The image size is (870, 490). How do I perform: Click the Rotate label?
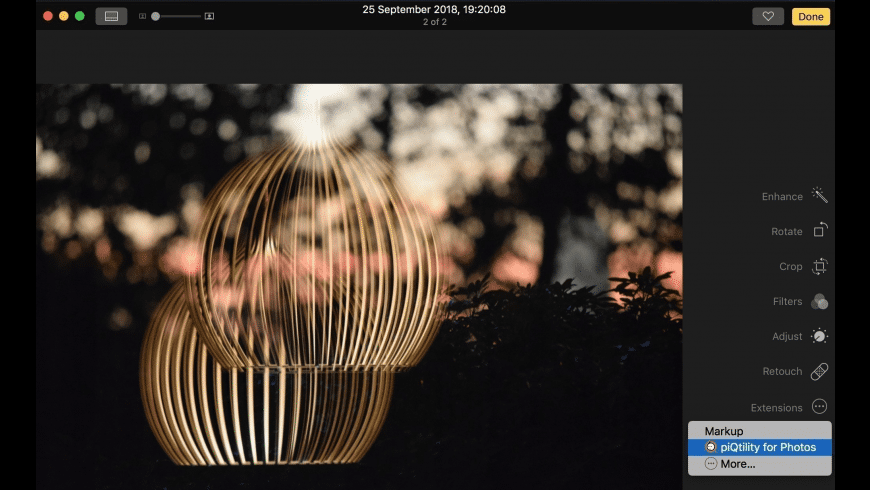click(x=786, y=231)
